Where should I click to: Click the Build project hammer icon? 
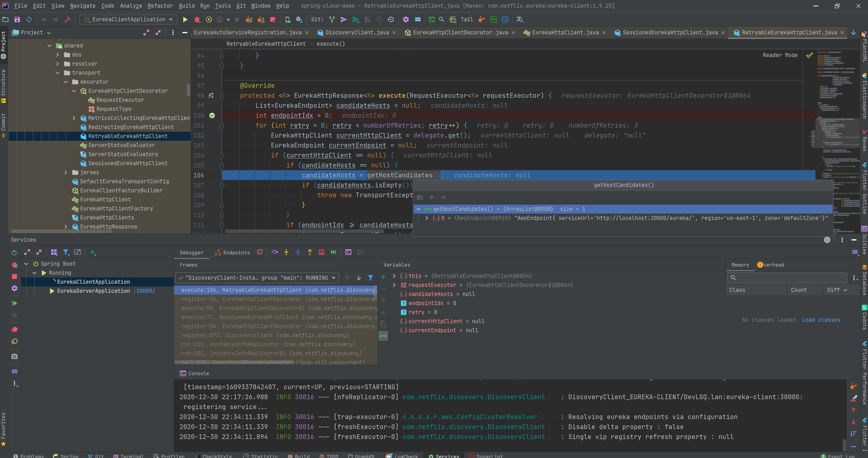tap(68, 19)
